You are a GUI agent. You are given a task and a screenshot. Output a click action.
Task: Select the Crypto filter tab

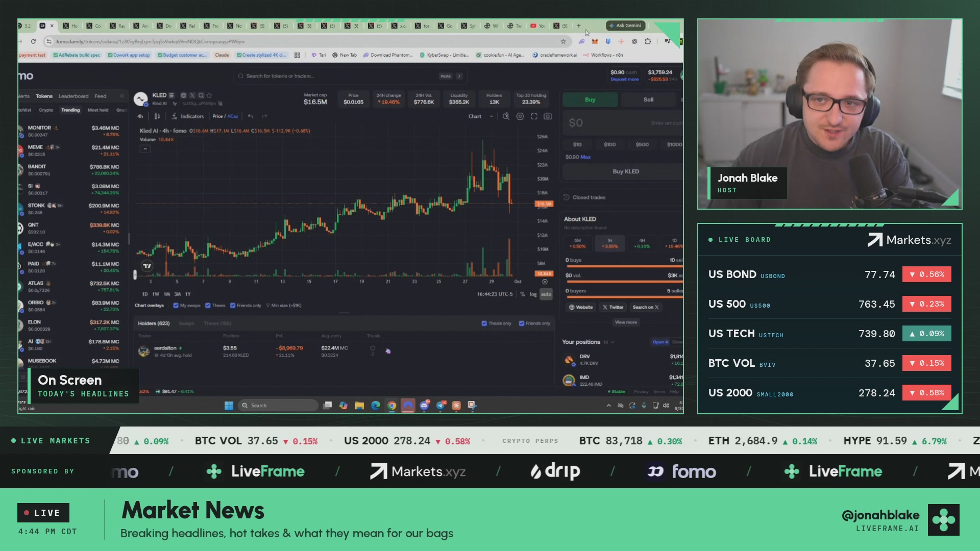point(46,110)
